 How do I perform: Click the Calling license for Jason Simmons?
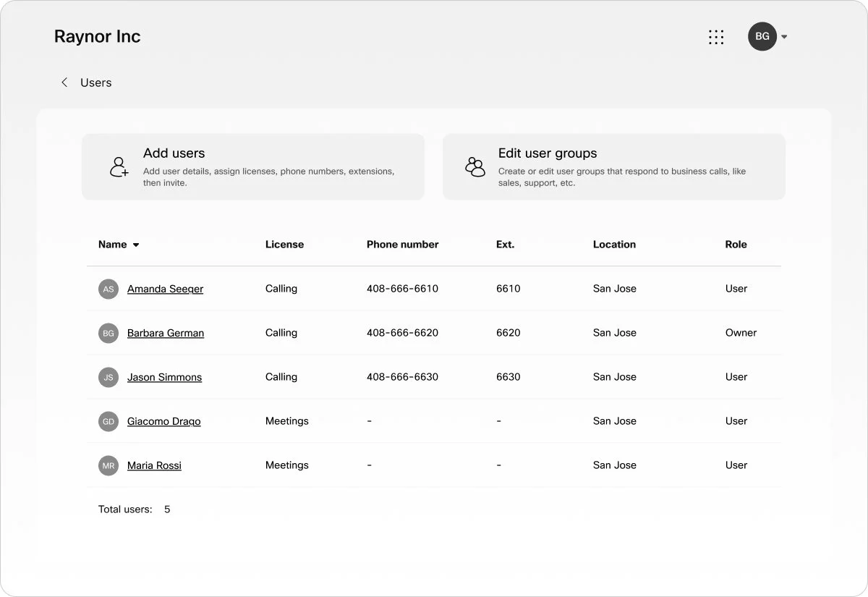[281, 377]
